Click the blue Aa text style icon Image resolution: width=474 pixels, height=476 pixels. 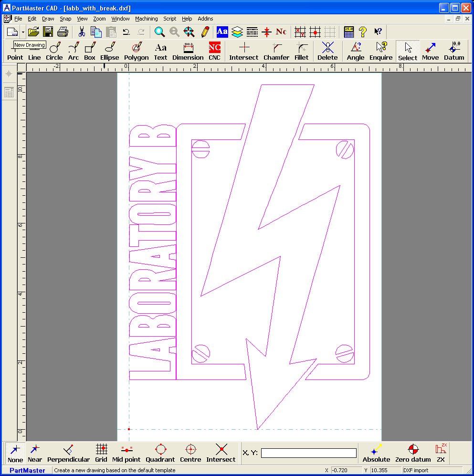click(222, 32)
